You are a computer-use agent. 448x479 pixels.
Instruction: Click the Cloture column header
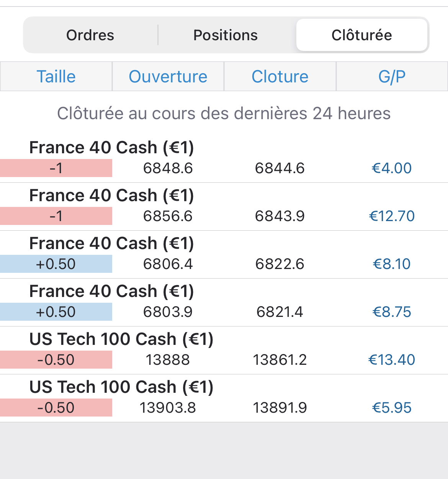[x=280, y=77]
